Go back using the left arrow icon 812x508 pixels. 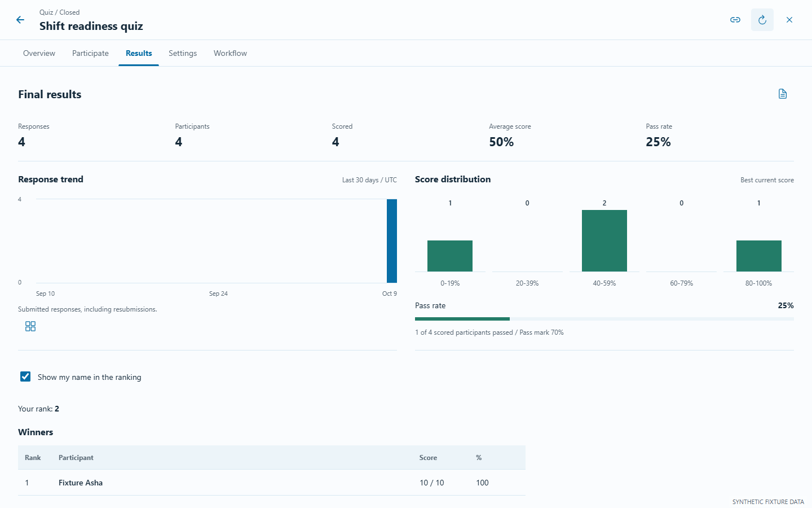[20, 20]
